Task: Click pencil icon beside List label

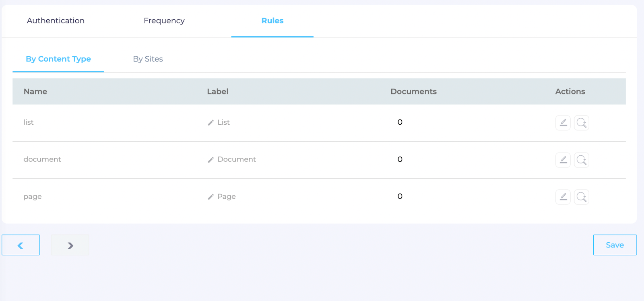Action: [211, 123]
